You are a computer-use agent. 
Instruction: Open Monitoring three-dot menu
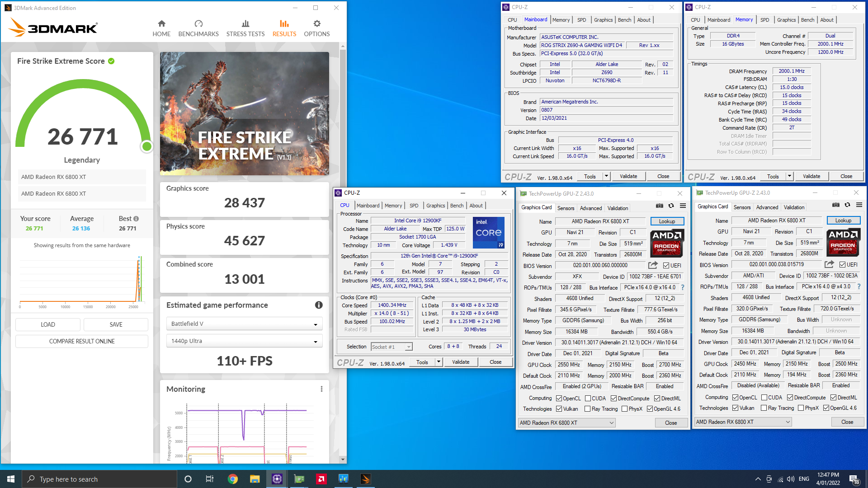tap(321, 389)
